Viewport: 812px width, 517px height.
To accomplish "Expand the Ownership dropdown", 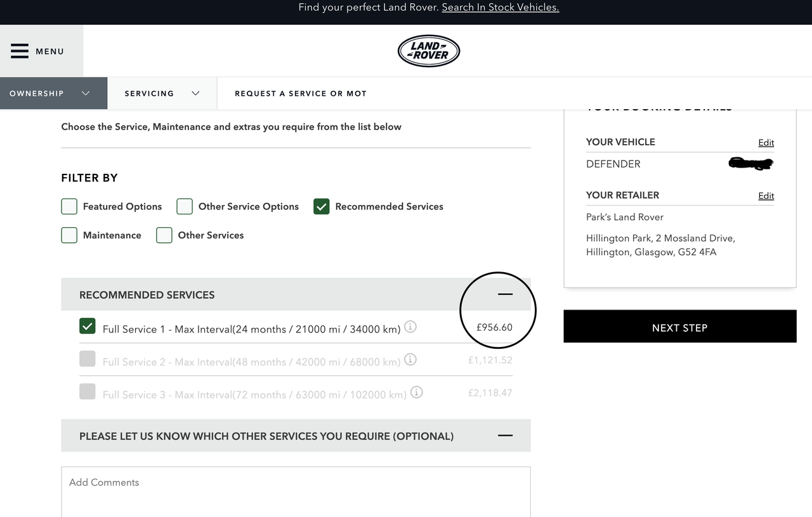I will (53, 93).
